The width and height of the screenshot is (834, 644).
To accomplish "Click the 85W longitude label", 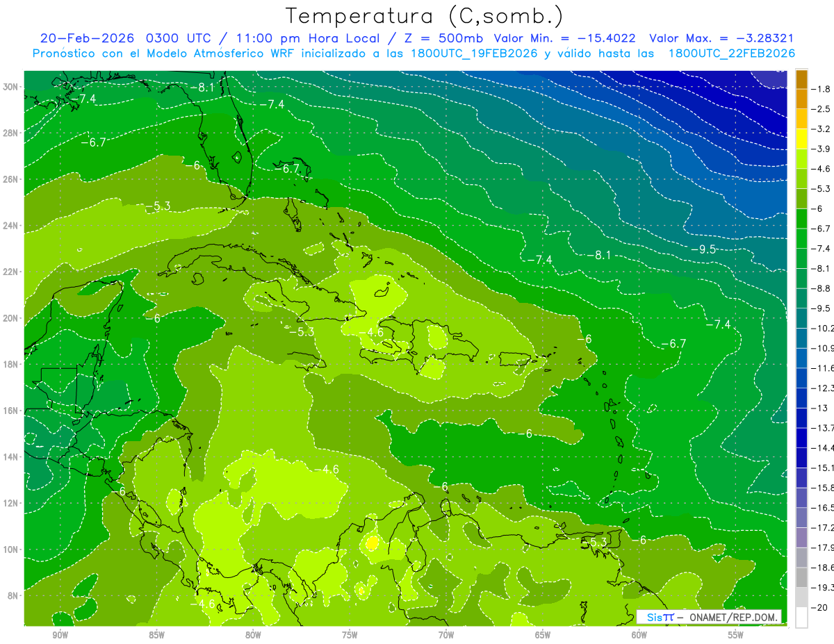I will point(156,635).
